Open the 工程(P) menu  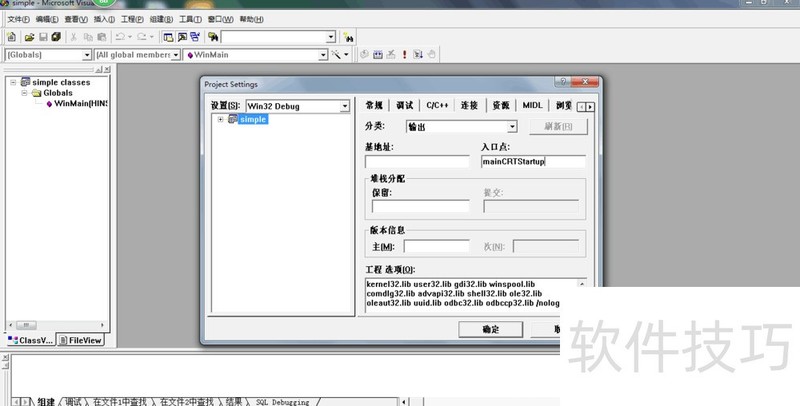click(x=132, y=19)
